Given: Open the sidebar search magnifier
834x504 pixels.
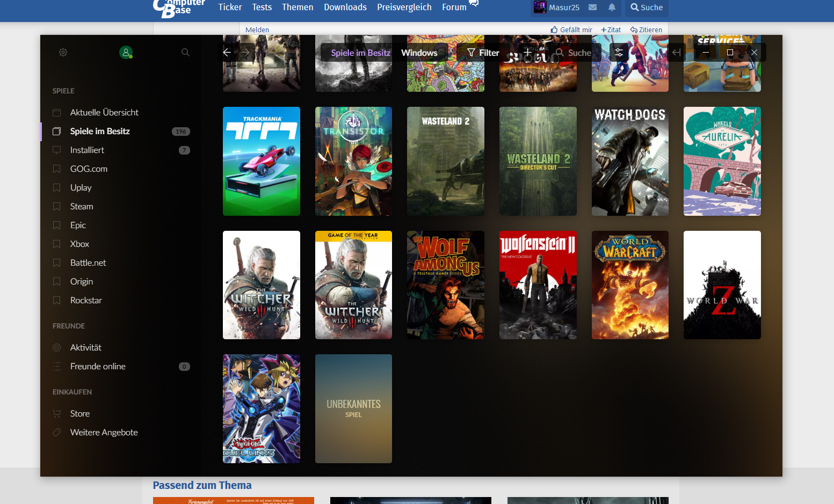Looking at the screenshot, I should click(185, 53).
